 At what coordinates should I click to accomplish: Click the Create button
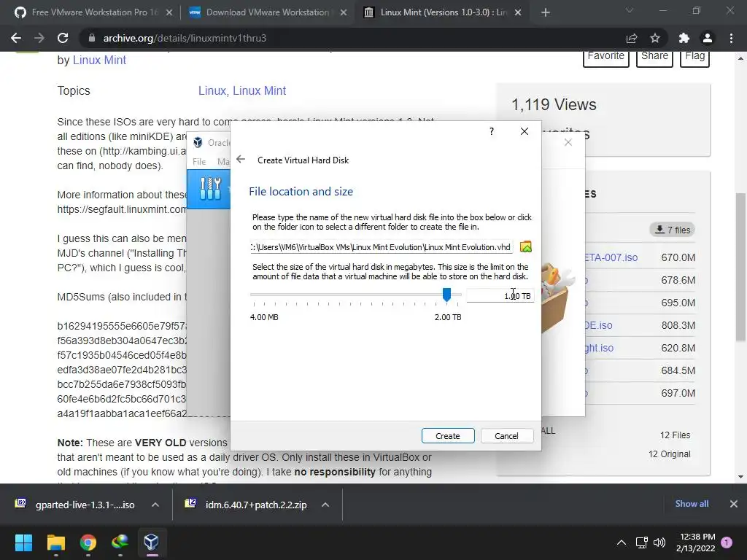click(448, 436)
